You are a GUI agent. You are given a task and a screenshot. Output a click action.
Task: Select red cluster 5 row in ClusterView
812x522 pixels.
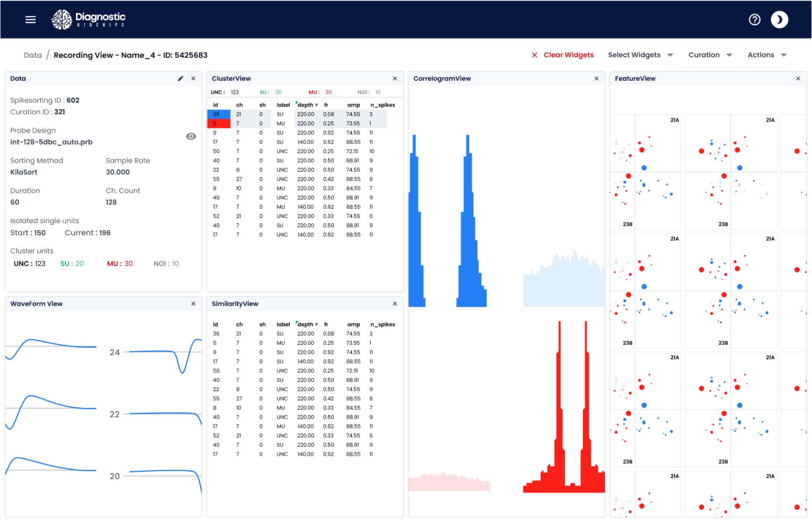[219, 124]
